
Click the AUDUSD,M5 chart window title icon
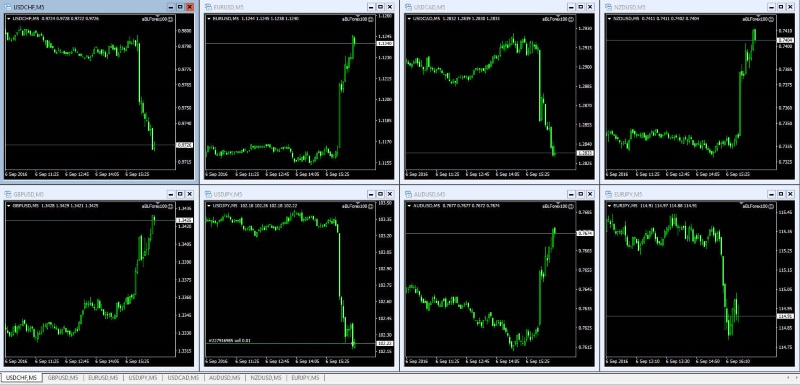pyautogui.click(x=408, y=194)
